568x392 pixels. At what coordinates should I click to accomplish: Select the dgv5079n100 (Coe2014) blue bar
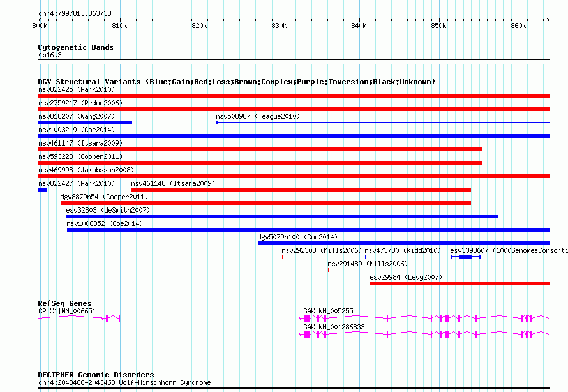click(x=404, y=243)
